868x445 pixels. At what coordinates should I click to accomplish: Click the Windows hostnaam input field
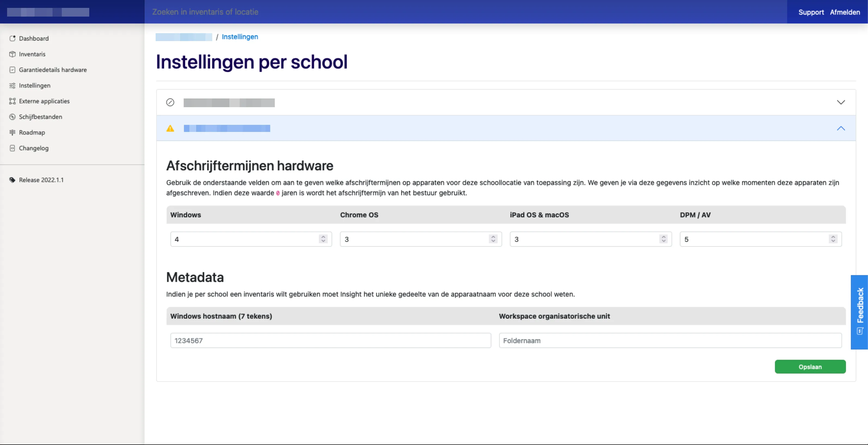(x=330, y=341)
